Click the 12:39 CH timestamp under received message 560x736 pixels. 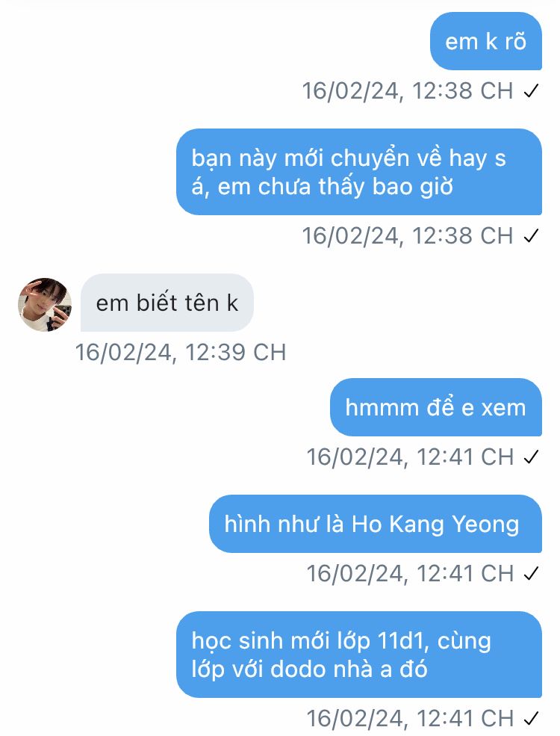click(181, 353)
